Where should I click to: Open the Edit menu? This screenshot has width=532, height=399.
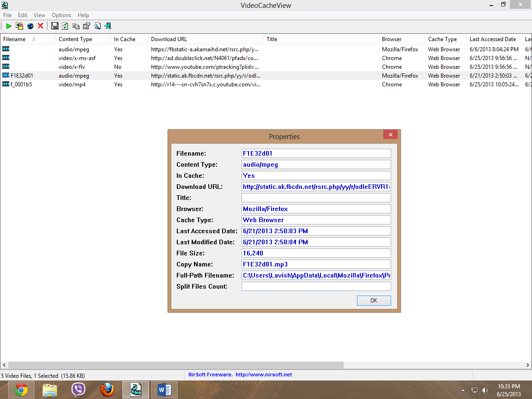(22, 15)
